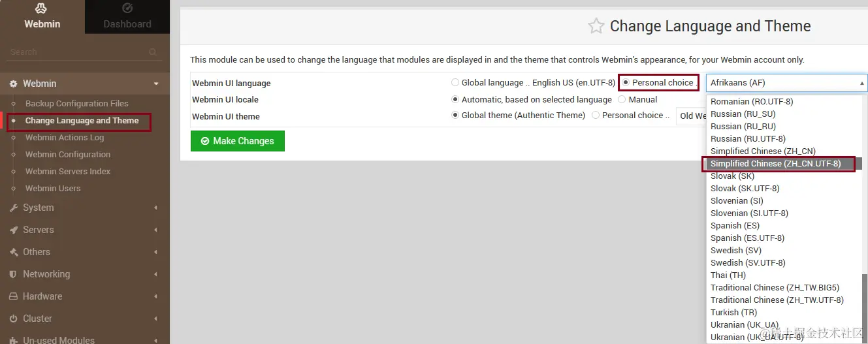Choose Turkish (TR) option
This screenshot has width=868, height=344.
tap(784, 313)
